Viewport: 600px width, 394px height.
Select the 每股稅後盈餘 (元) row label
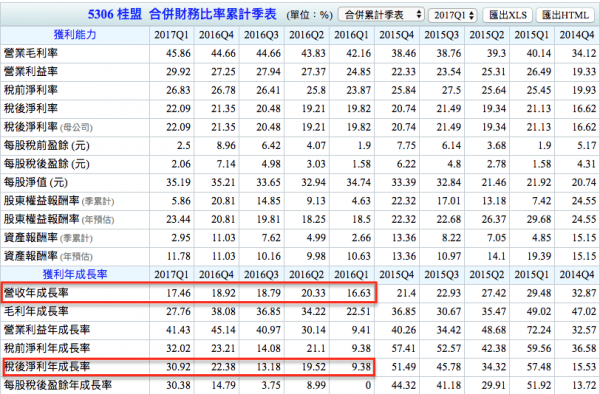[47, 164]
